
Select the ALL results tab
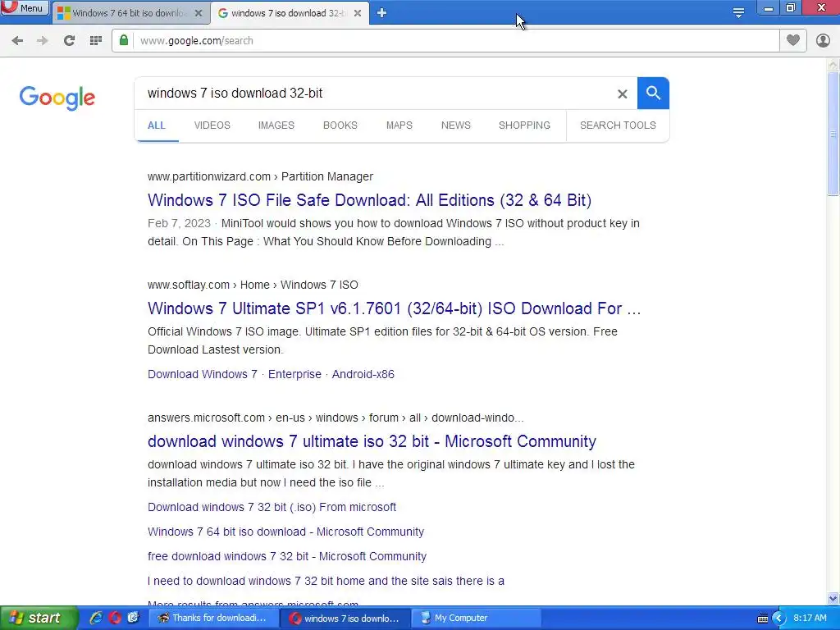[157, 126]
